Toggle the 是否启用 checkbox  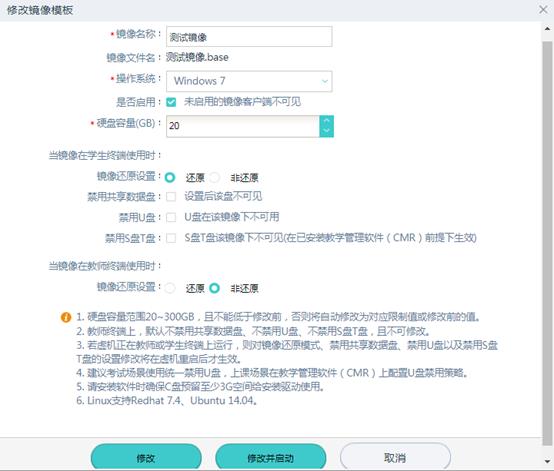coord(171,102)
